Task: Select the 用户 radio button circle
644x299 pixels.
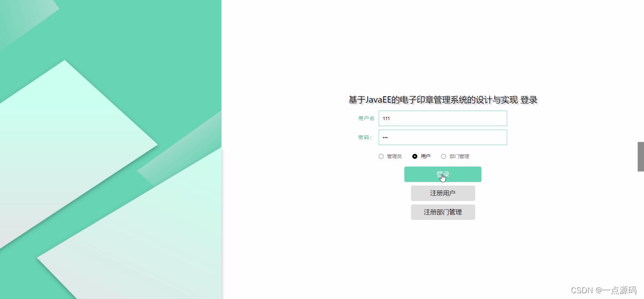Action: [x=415, y=156]
